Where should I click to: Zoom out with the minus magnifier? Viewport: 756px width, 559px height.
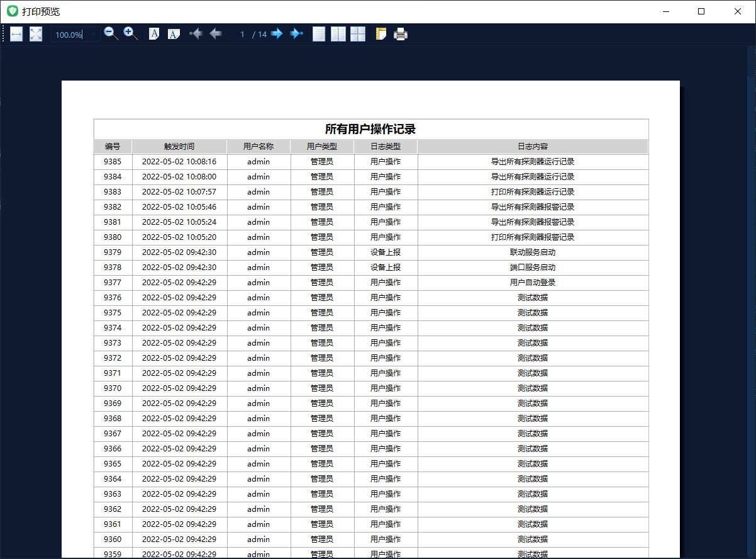pyautogui.click(x=111, y=34)
